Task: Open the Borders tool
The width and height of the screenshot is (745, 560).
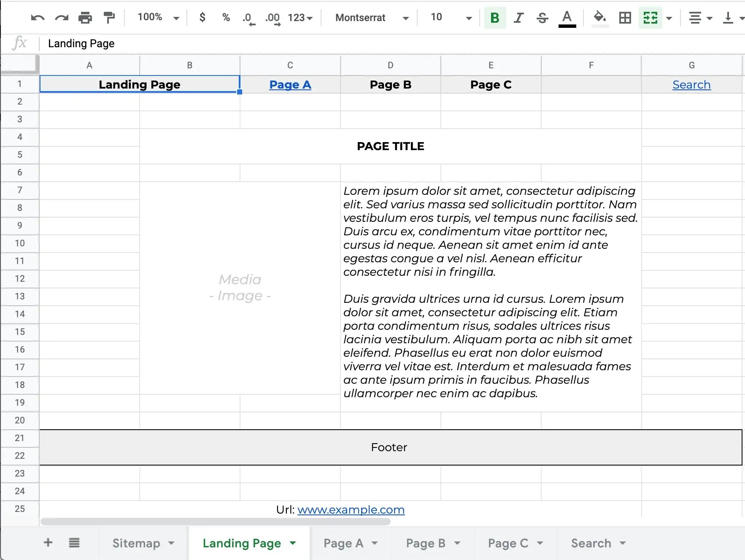Action: 625,18
